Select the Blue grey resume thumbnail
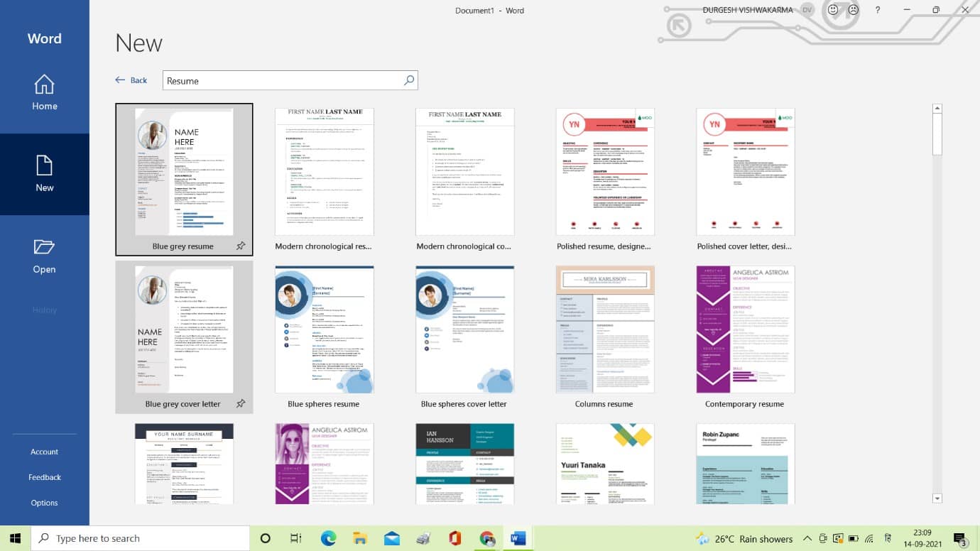Screen dimensions: 980x551 click(x=184, y=172)
